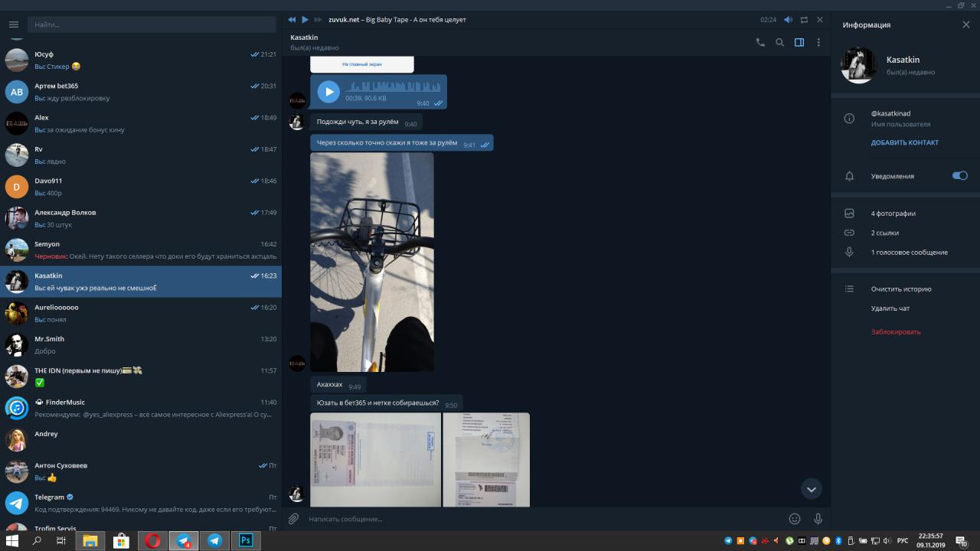
Task: Click the microphone voice record icon
Action: (818, 519)
